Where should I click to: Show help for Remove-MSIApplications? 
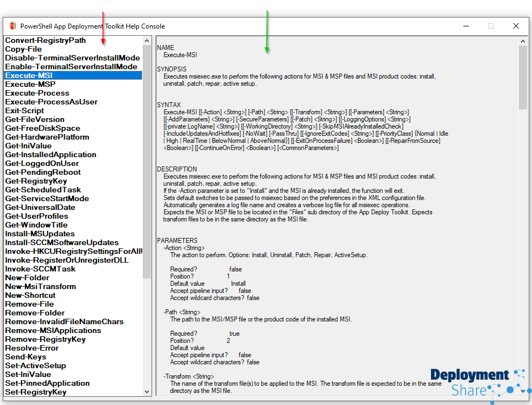click(x=53, y=330)
